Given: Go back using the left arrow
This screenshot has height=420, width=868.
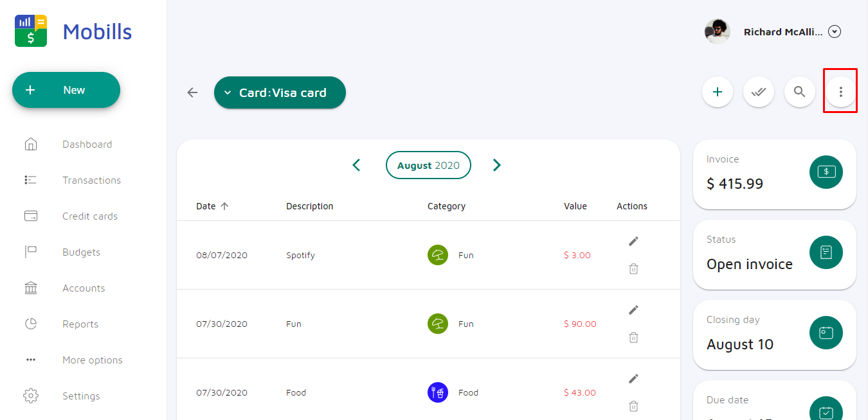Looking at the screenshot, I should tap(192, 92).
